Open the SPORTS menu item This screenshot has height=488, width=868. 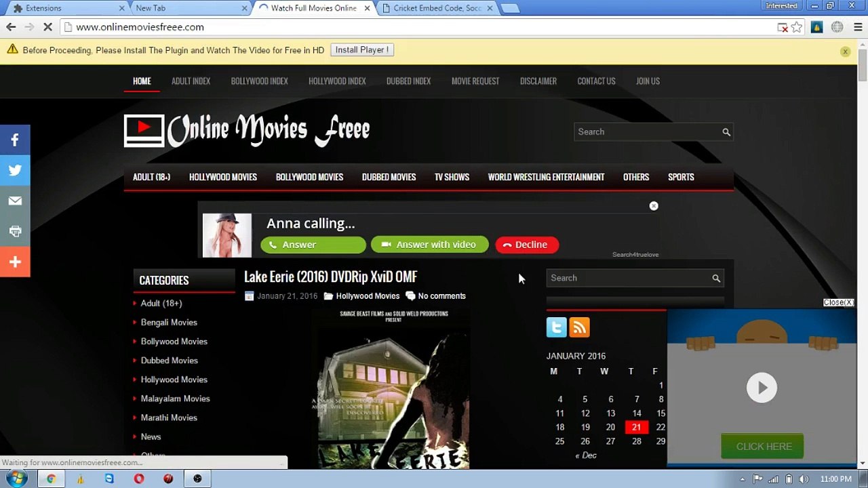[681, 177]
